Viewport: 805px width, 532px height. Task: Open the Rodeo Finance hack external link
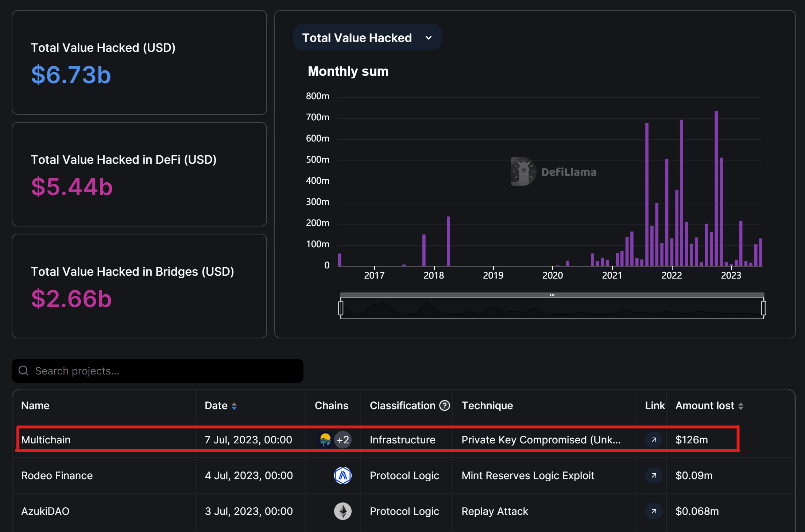coord(654,475)
